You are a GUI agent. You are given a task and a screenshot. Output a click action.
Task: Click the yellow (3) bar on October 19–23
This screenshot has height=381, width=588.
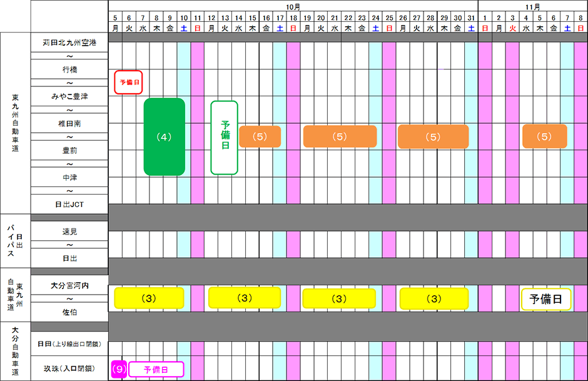(339, 298)
